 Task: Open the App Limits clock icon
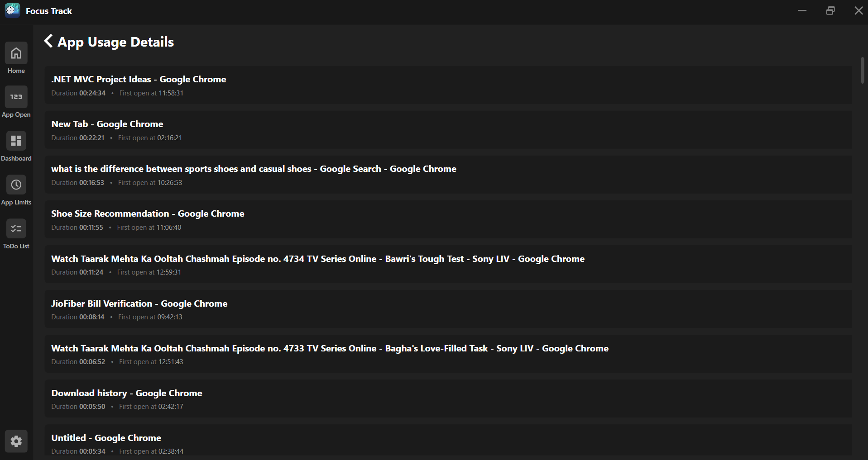coord(16,185)
